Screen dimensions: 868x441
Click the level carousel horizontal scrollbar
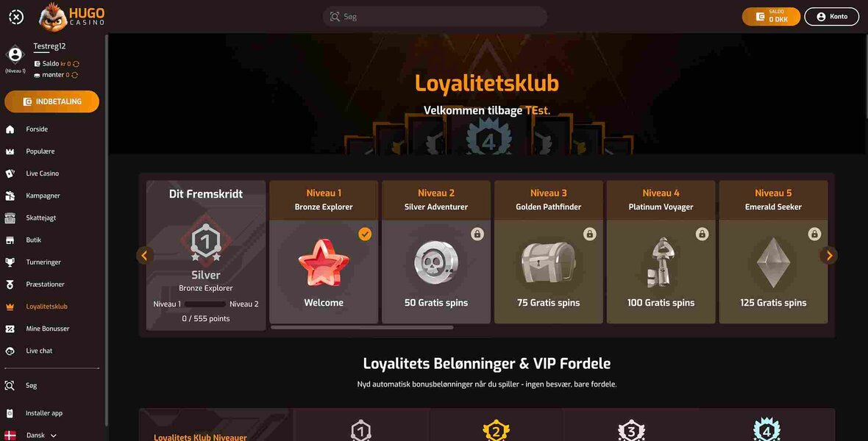click(362, 328)
